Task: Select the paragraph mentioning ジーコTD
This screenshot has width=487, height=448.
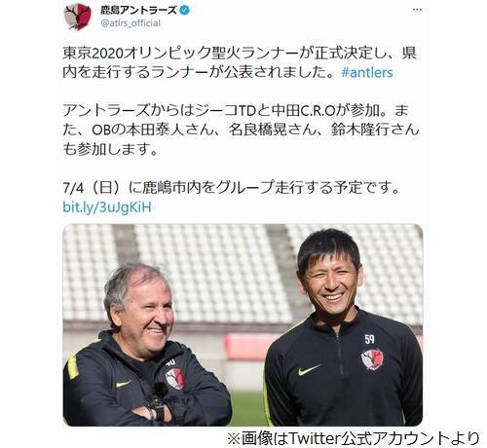Action: [241, 130]
